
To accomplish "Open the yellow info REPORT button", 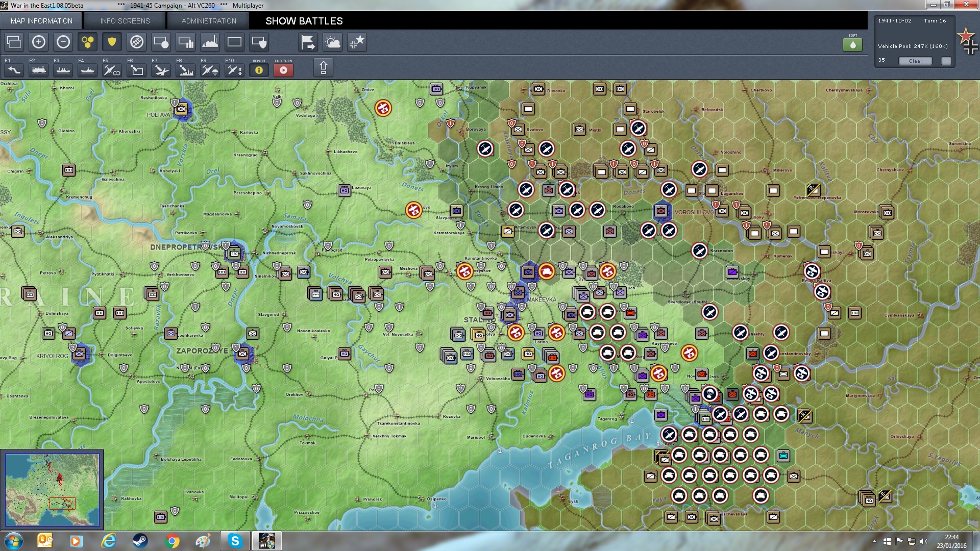I will pos(259,70).
